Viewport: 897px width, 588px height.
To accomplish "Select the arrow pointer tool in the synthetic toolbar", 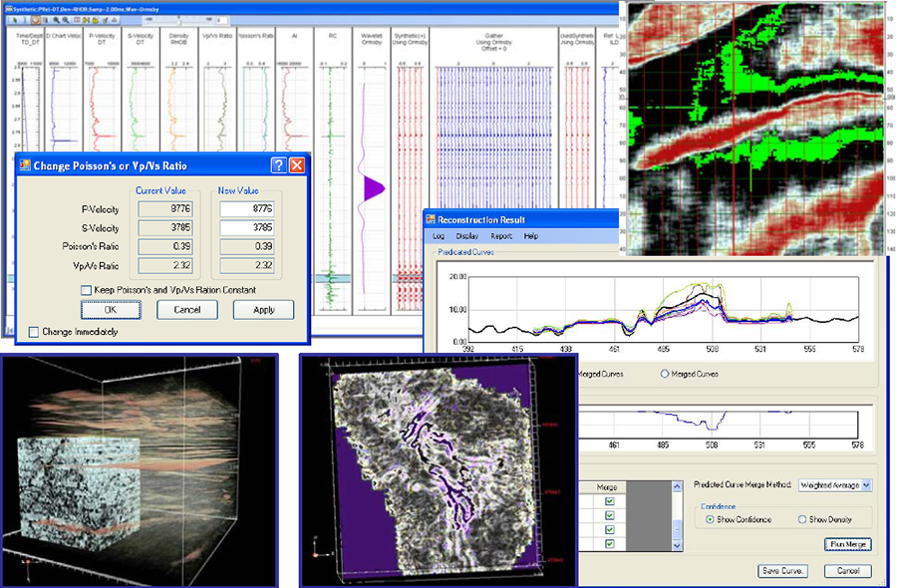I will point(15,21).
